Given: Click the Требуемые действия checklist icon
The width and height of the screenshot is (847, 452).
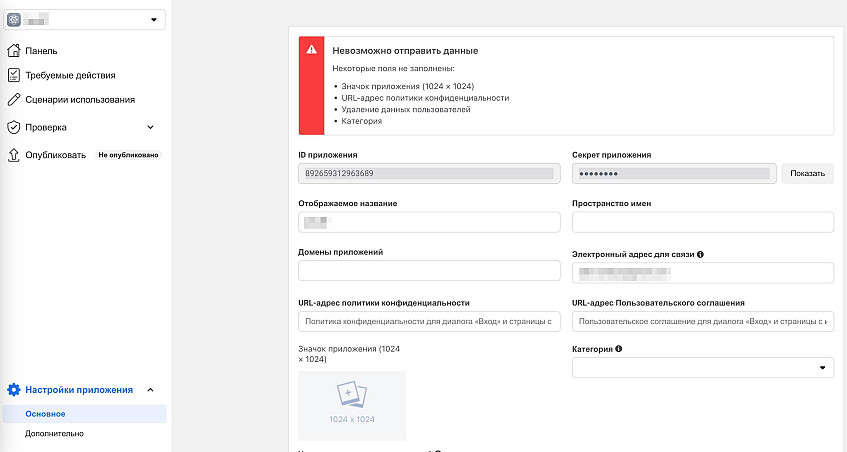Looking at the screenshot, I should click(14, 75).
